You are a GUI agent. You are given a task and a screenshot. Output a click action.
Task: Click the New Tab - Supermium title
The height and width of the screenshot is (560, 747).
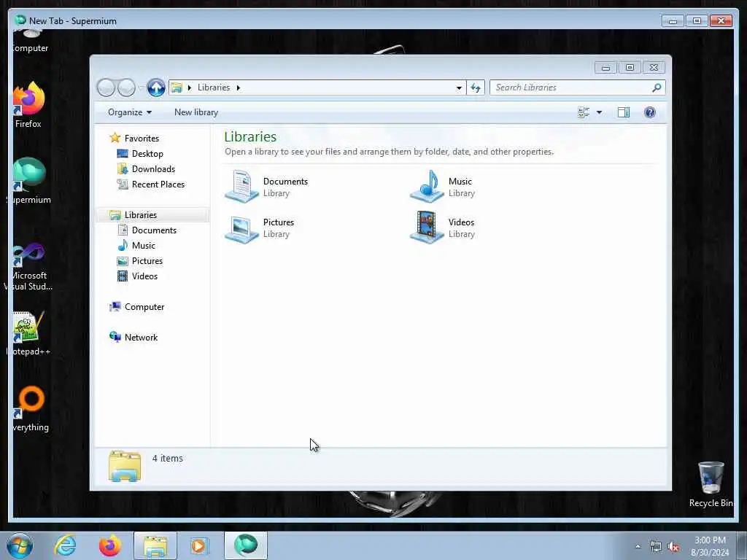tap(72, 21)
